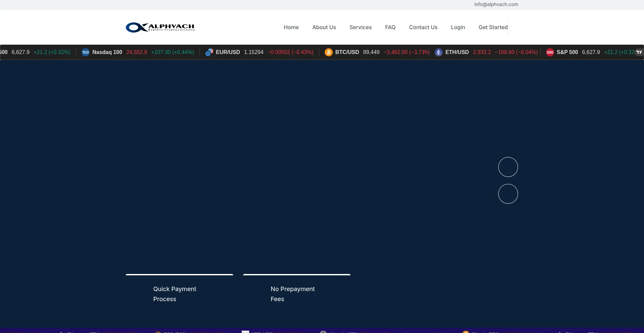The height and width of the screenshot is (333, 644).
Task: Navigate to the FAQ page
Action: coord(390,27)
